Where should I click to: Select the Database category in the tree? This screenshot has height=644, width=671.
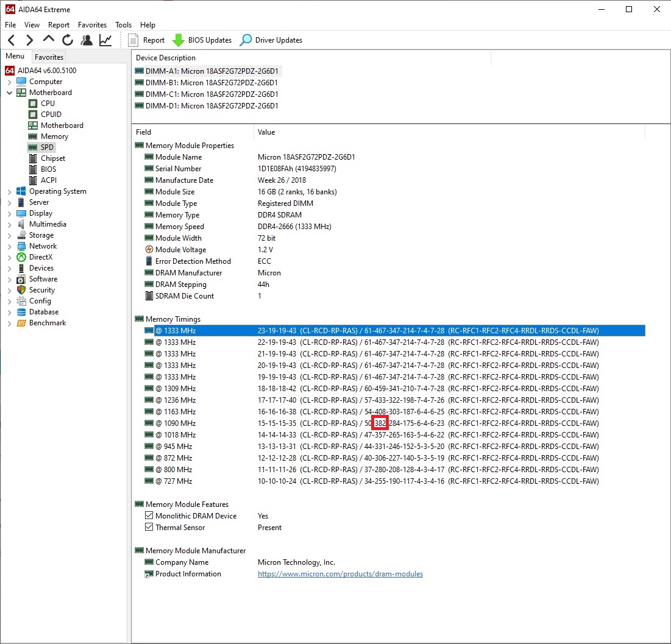pyautogui.click(x=38, y=312)
